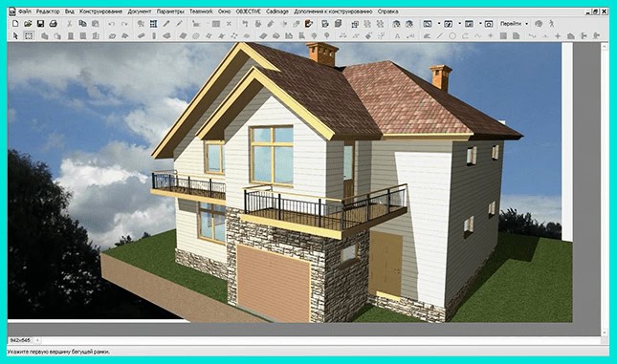Click the 942x545 image size button

(x=20, y=340)
